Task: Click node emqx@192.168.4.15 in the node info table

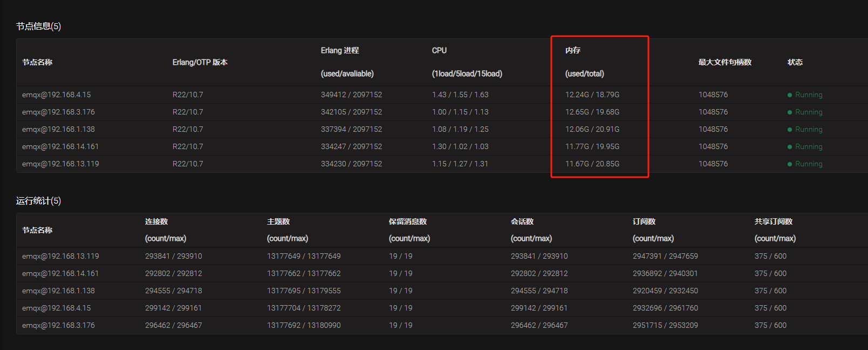Action: click(57, 95)
